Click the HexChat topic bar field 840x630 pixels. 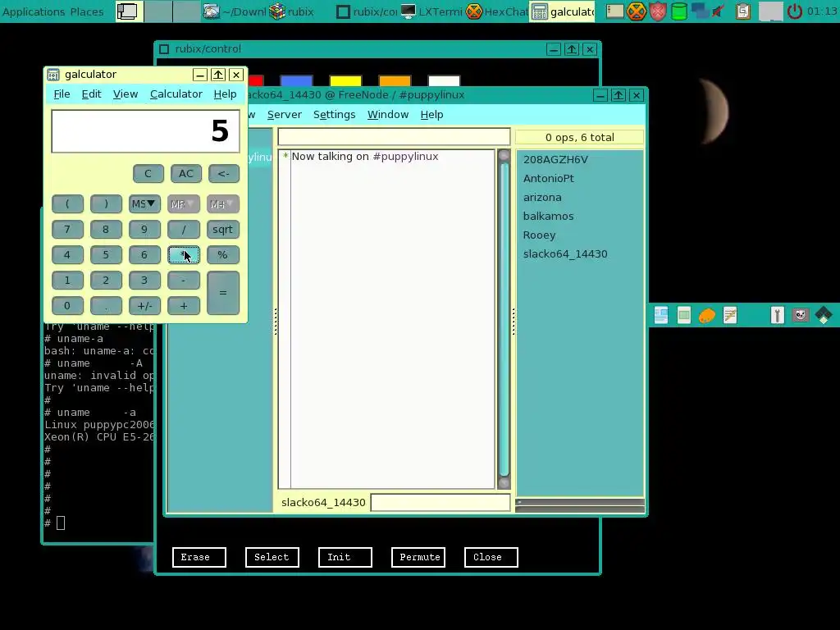point(394,137)
